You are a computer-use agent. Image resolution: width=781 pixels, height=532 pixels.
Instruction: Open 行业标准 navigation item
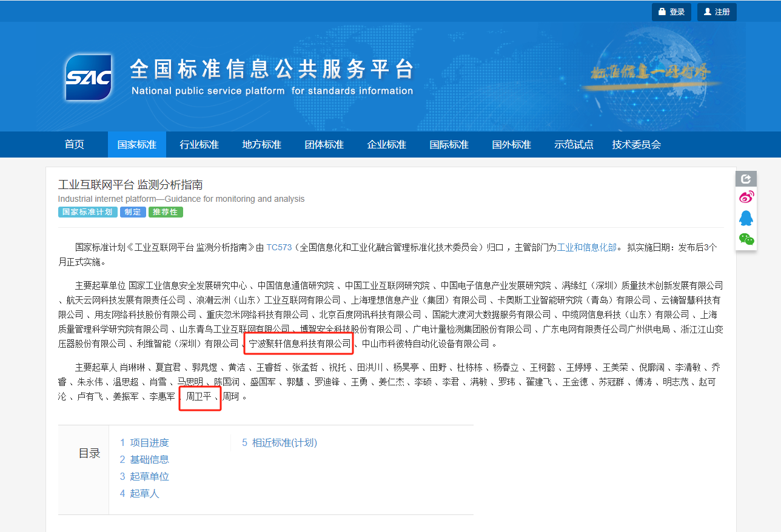click(199, 145)
